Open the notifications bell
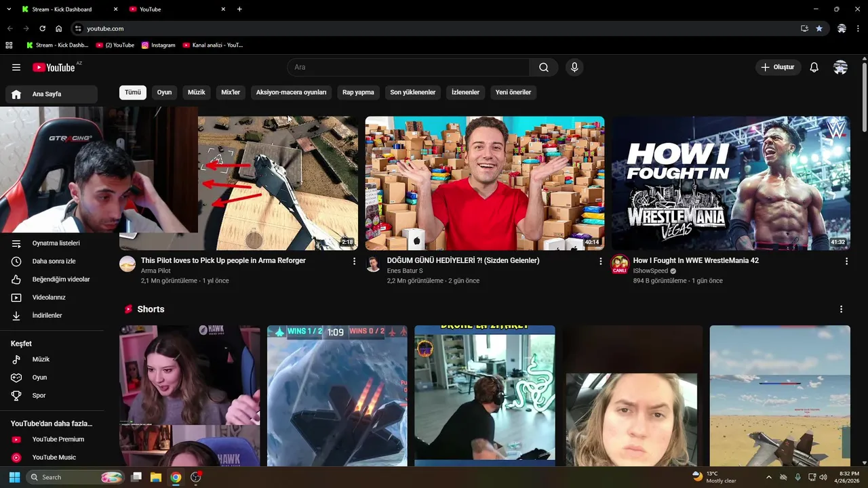Screen dimensions: 868x488 [x=814, y=67]
